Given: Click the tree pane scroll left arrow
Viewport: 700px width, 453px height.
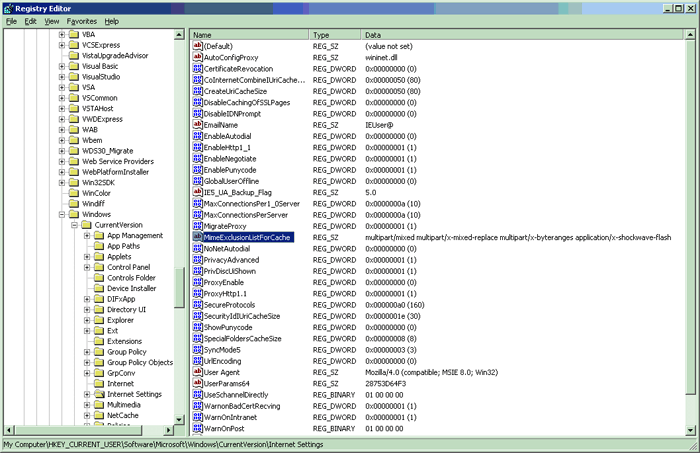Looking at the screenshot, I should click(x=9, y=430).
